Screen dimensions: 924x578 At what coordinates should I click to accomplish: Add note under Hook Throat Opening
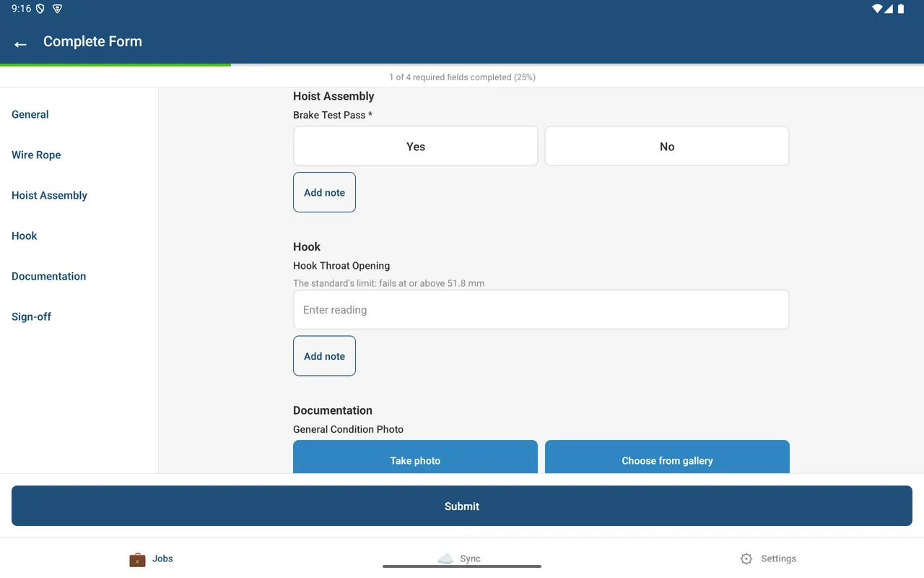coord(324,355)
